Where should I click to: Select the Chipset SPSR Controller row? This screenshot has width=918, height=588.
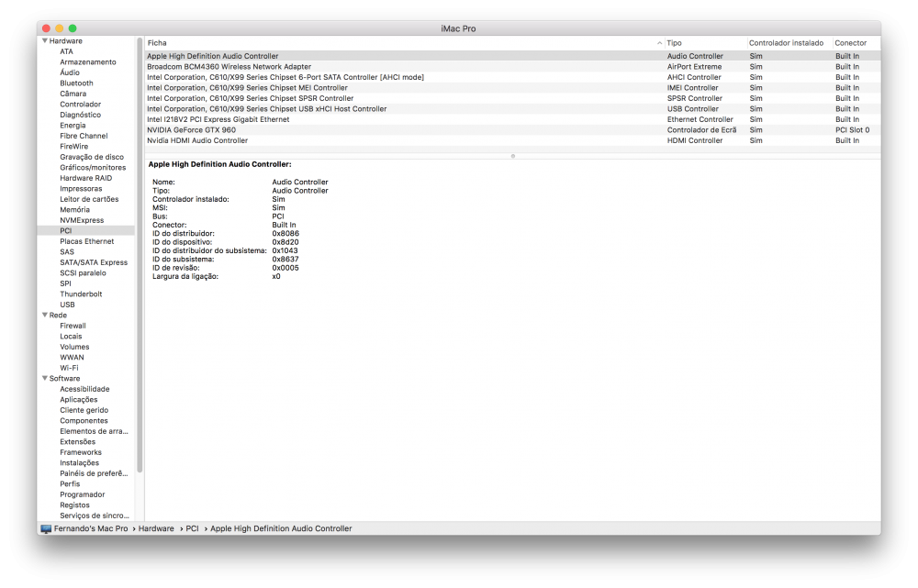[x=512, y=98]
